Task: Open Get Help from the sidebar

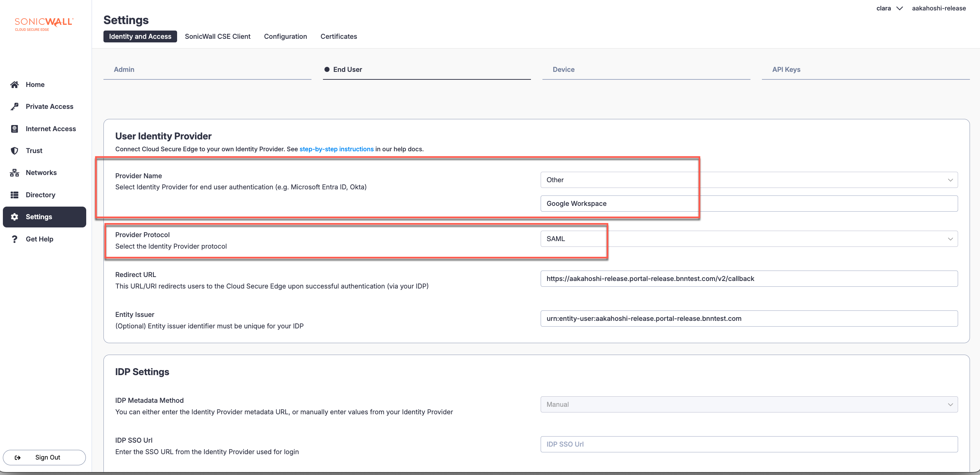Action: click(45, 239)
